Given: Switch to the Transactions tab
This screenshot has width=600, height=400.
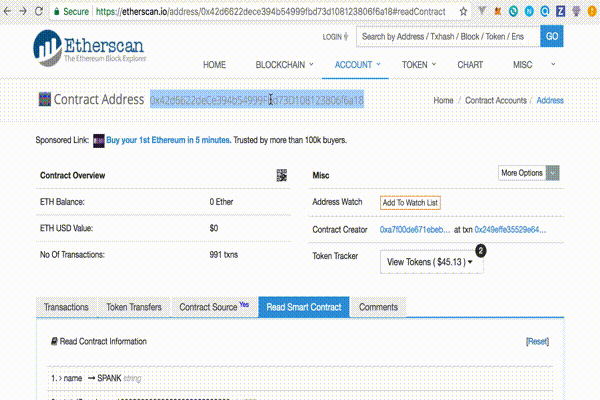Looking at the screenshot, I should 66,307.
